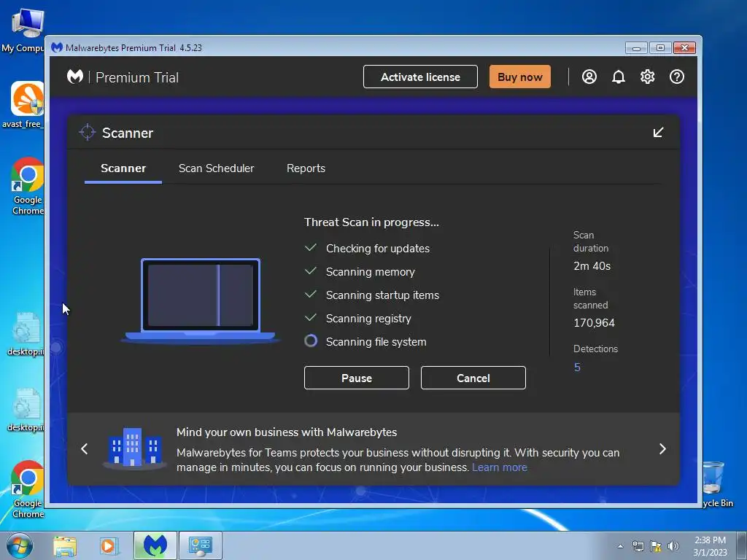This screenshot has width=747, height=560.
Task: Click the checkmark beside Scanning startup items
Action: pos(311,295)
